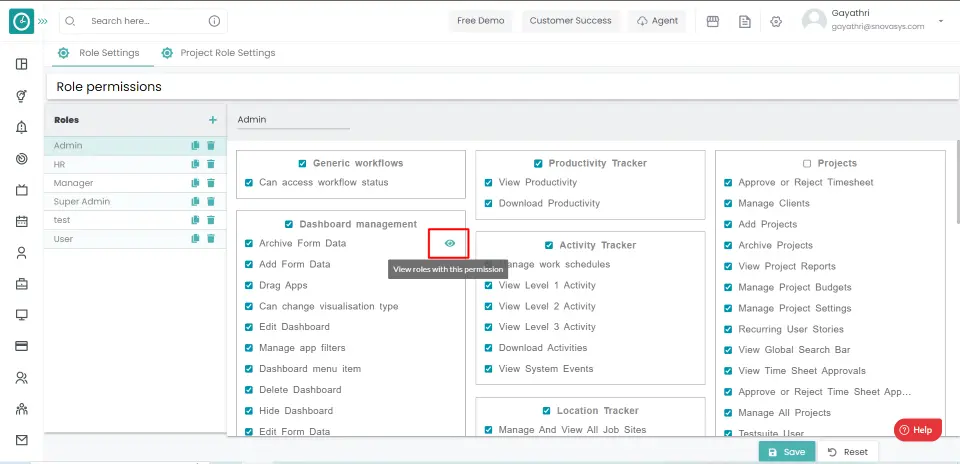Click eye icon beside Archive Form Data
The height and width of the screenshot is (464, 960).
point(450,243)
